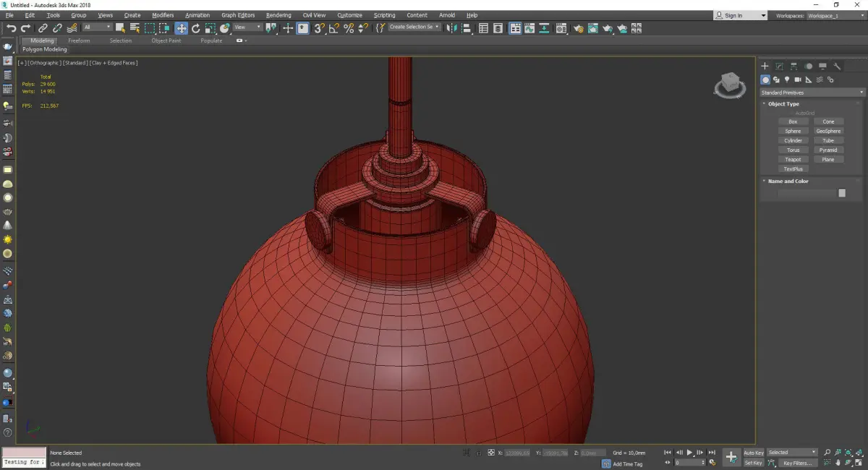Open Select by Name list
This screenshot has height=470, width=868.
pyautogui.click(x=135, y=28)
